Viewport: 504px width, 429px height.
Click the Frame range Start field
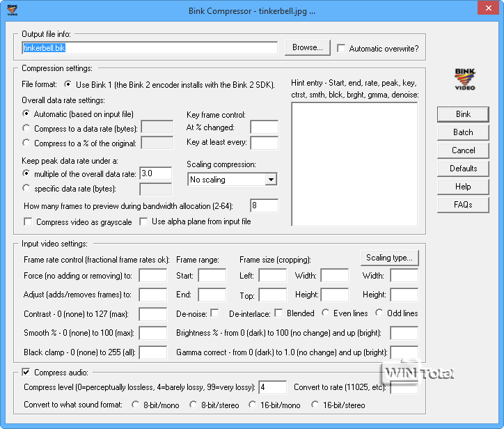tap(212, 276)
